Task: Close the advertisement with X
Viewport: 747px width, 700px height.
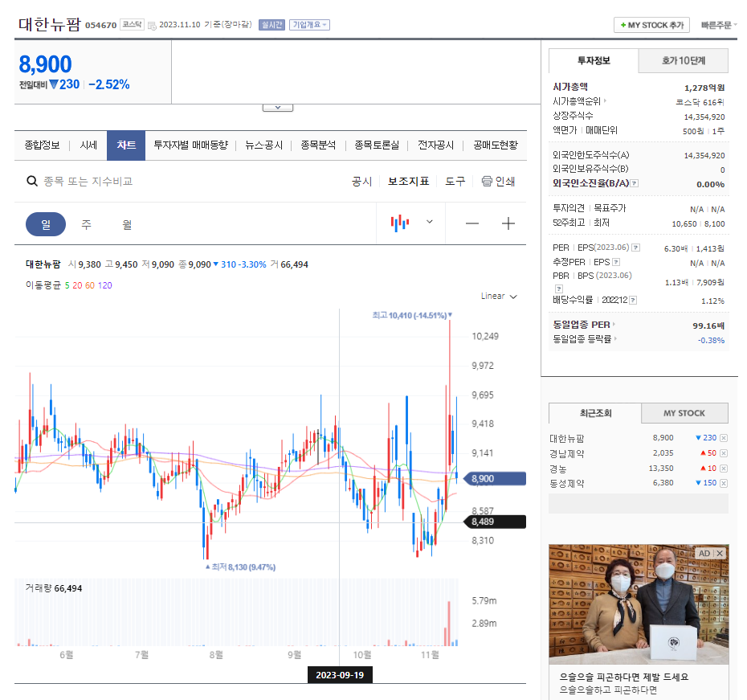Action: [x=720, y=553]
